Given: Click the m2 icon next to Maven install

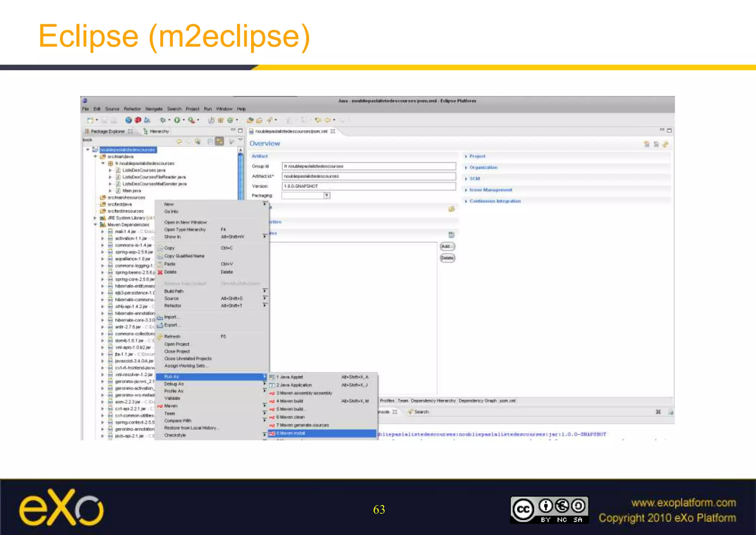Looking at the screenshot, I should pos(272,433).
